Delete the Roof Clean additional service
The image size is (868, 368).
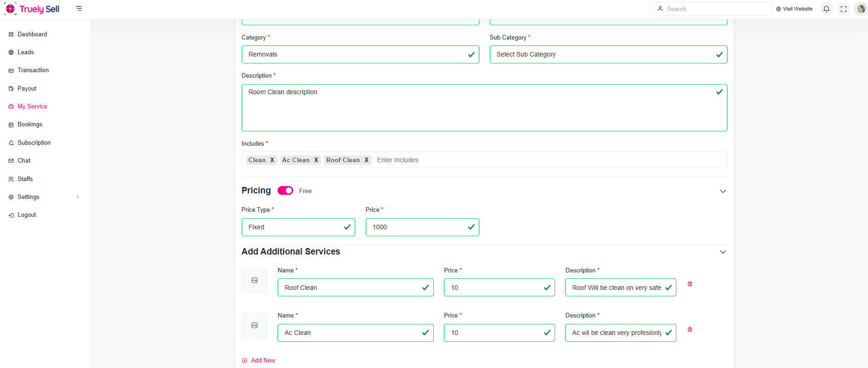(690, 284)
